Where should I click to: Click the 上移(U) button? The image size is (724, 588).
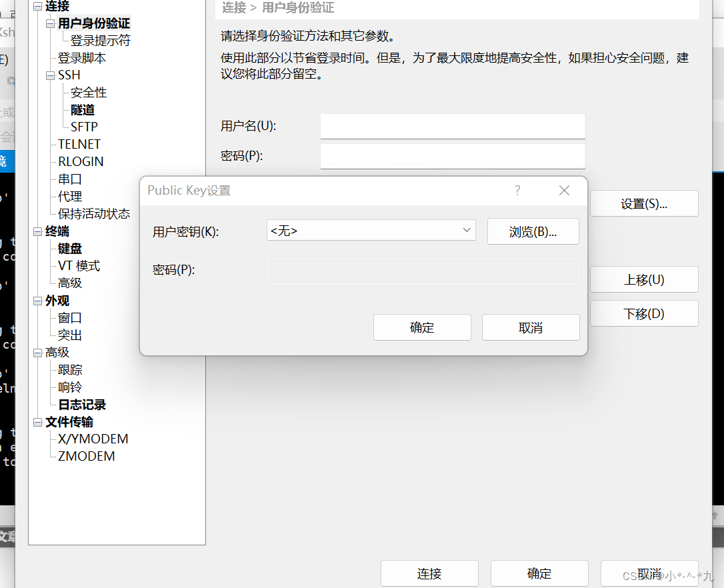click(643, 279)
